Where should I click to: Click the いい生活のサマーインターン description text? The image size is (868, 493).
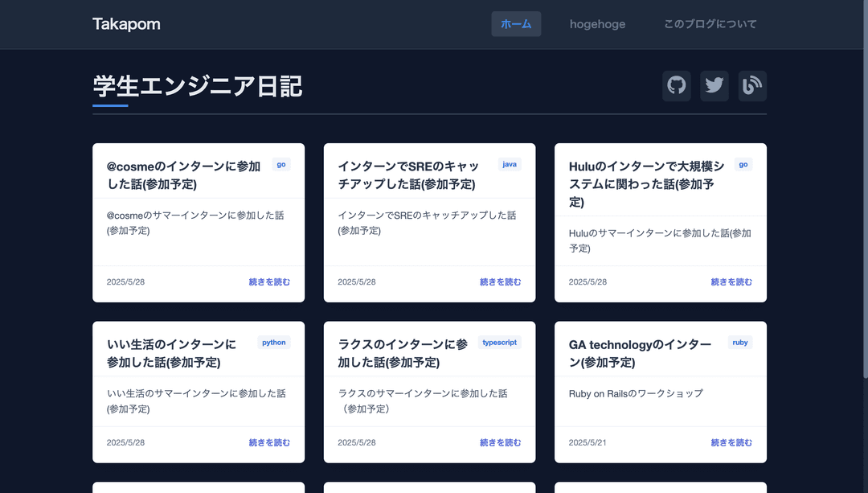(x=197, y=401)
